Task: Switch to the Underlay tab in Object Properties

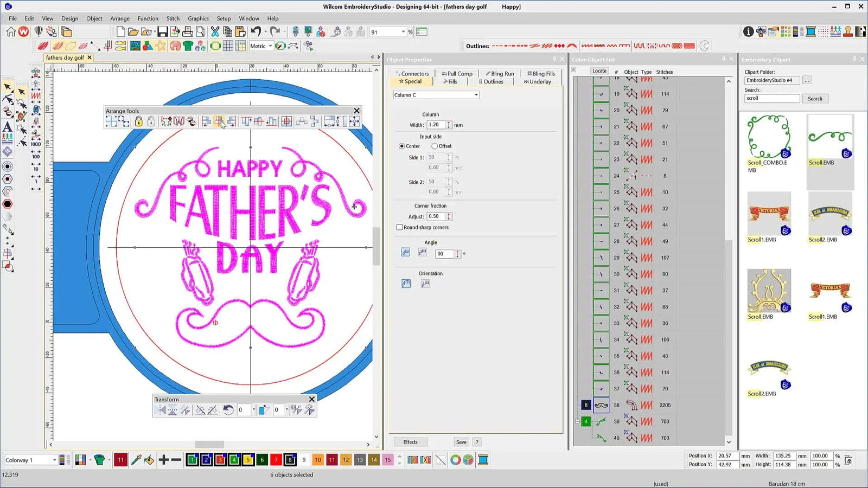Action: click(x=537, y=81)
